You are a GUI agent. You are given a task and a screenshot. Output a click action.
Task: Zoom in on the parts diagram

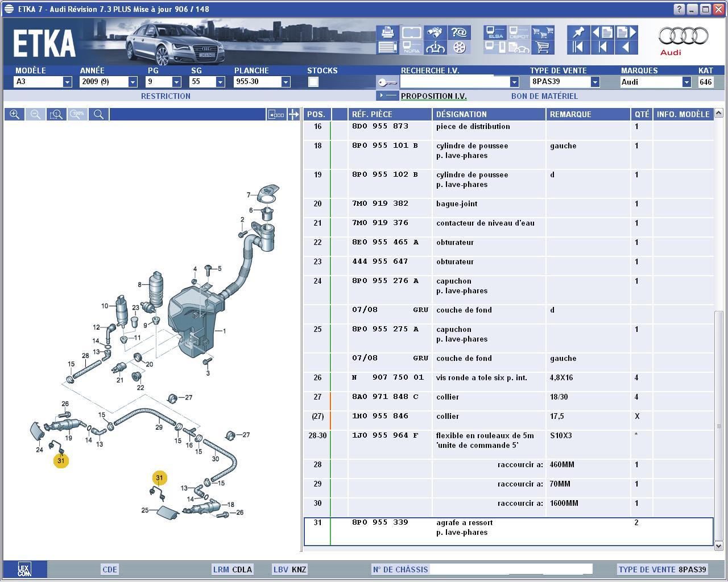tap(15, 114)
